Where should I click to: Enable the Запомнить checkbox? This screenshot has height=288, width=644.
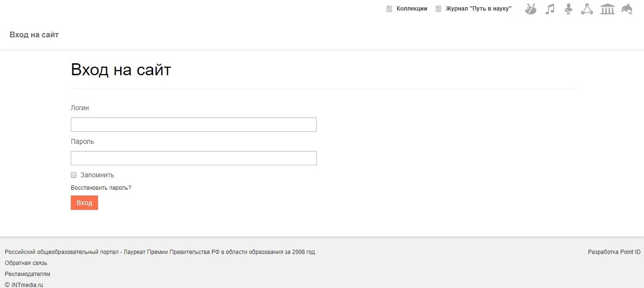tap(74, 175)
